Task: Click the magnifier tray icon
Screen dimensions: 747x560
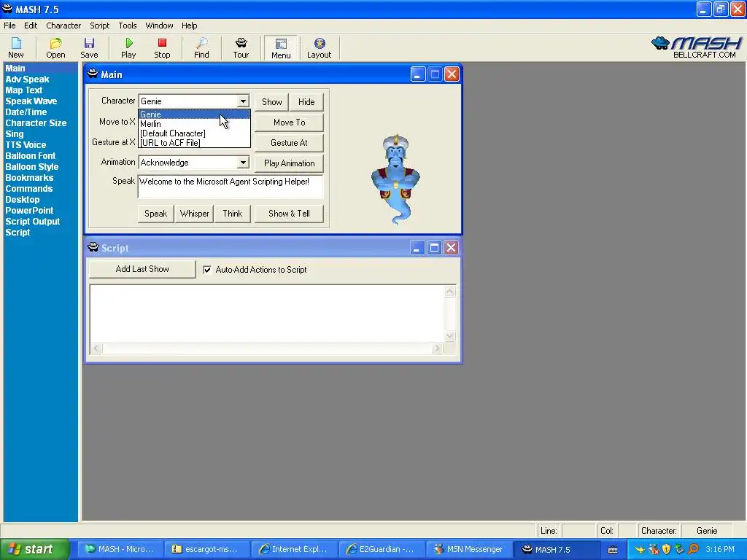Action: 693,549
